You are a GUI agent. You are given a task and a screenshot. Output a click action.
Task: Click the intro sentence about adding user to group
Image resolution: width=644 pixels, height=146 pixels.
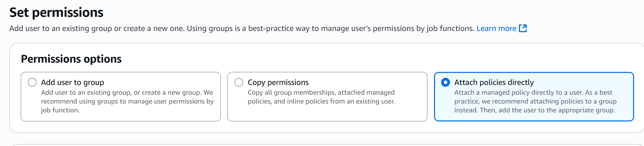(242, 29)
